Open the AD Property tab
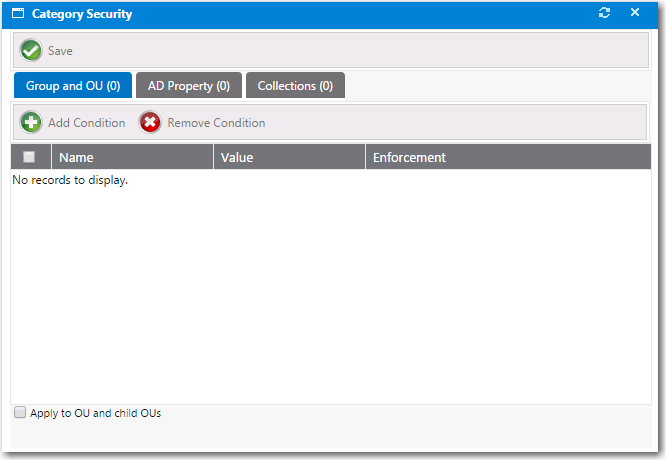This screenshot has height=460, width=666. pos(189,86)
